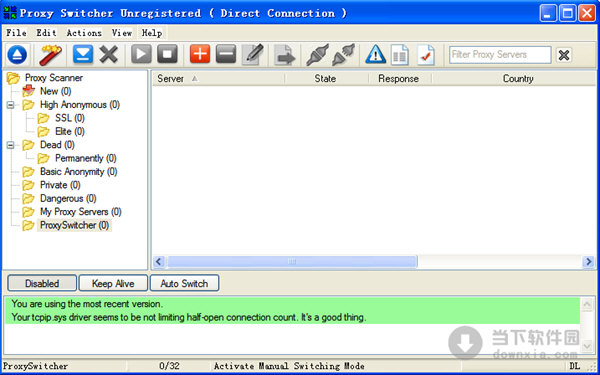Select Basic Anonymity (0) folder
The height and width of the screenshot is (375, 600).
click(78, 171)
